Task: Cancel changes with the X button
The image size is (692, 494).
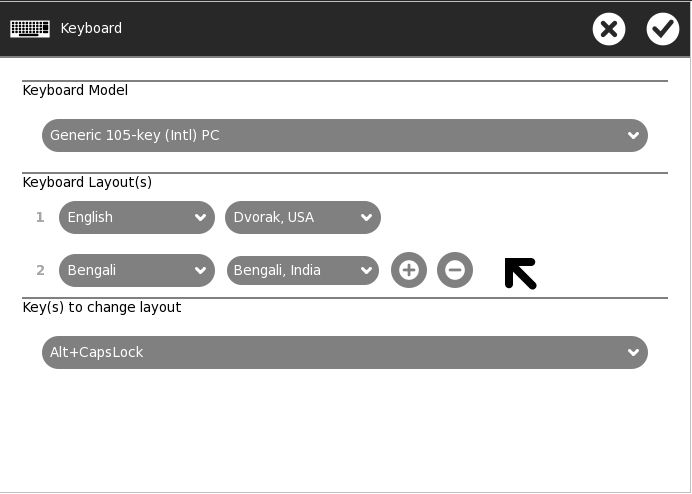Action: point(609,29)
